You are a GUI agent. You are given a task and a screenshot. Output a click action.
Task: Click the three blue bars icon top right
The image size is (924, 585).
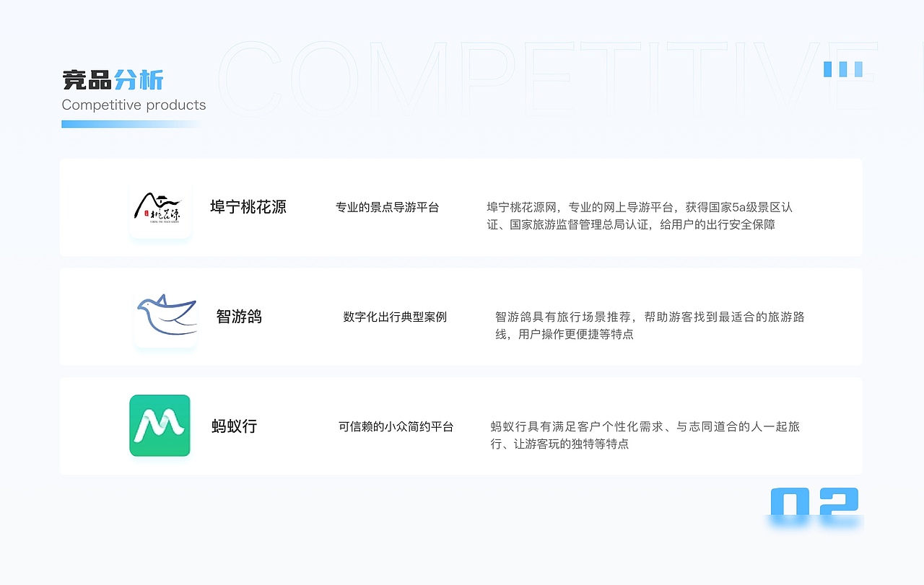tap(843, 69)
